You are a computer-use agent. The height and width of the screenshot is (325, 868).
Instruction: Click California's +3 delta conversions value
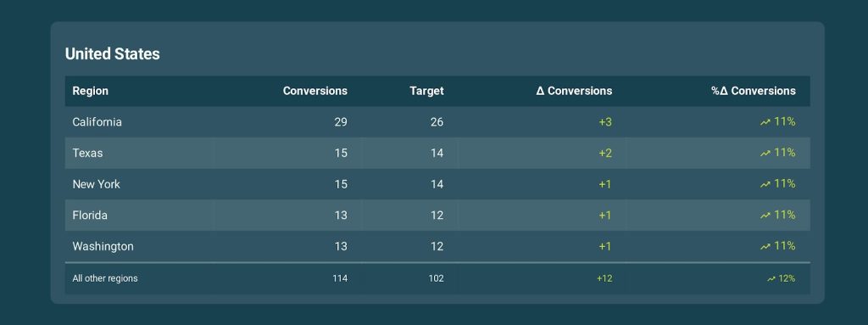point(605,122)
